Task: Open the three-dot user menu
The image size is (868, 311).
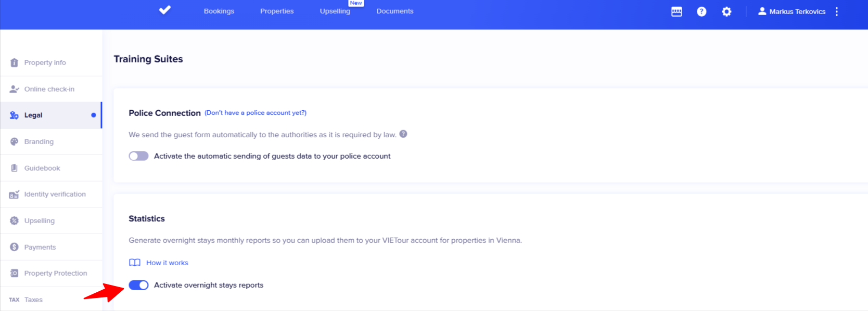Action: click(x=837, y=11)
